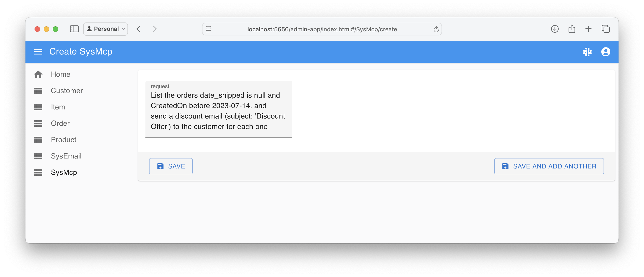Image resolution: width=644 pixels, height=277 pixels.
Task: Select Order in the sidebar
Action: click(60, 123)
